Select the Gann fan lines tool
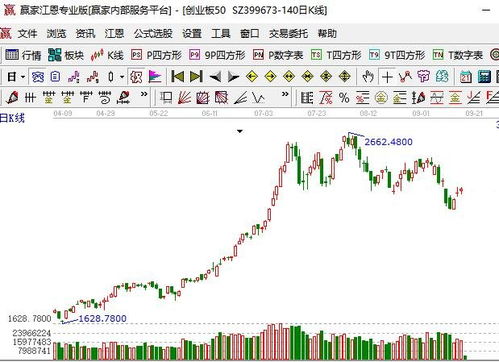The width and height of the screenshot is (499, 362). coord(184,98)
